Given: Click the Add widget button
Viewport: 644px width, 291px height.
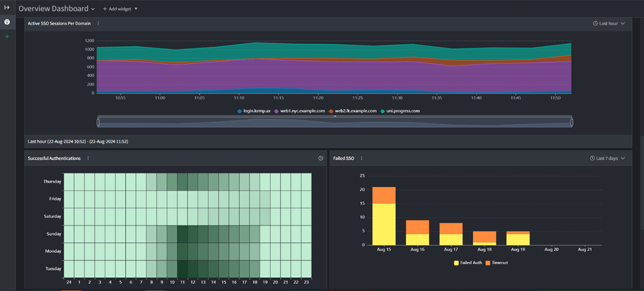Looking at the screenshot, I should point(116,9).
